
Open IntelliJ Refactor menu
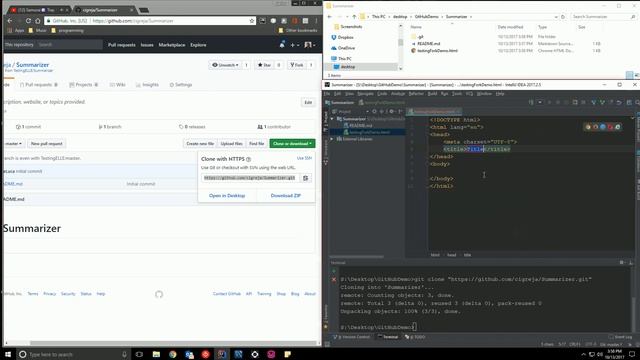click(416, 94)
